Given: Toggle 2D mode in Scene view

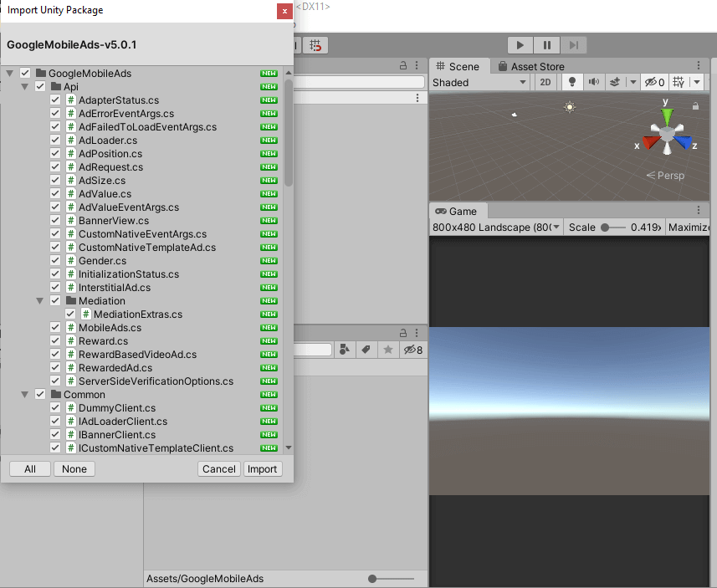Looking at the screenshot, I should pos(545,82).
